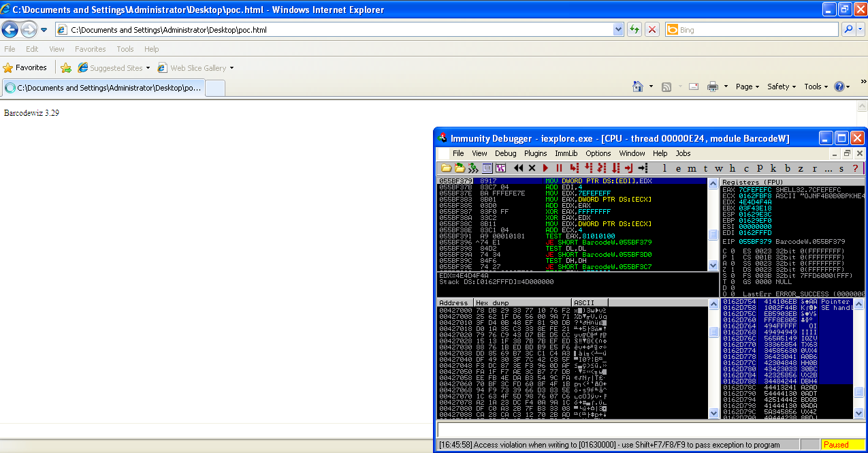
Task: Show breakpoints via the 'b' toolbar button
Action: 788,168
